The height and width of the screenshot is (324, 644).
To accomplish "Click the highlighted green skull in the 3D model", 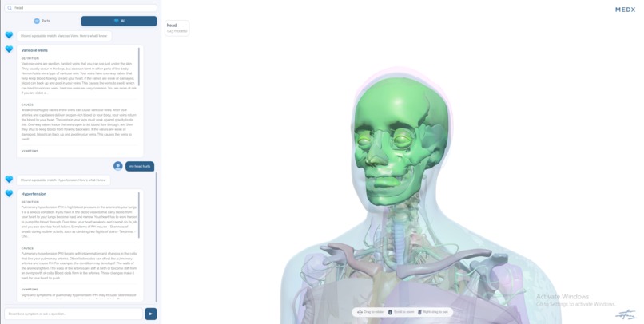I will (x=400, y=140).
